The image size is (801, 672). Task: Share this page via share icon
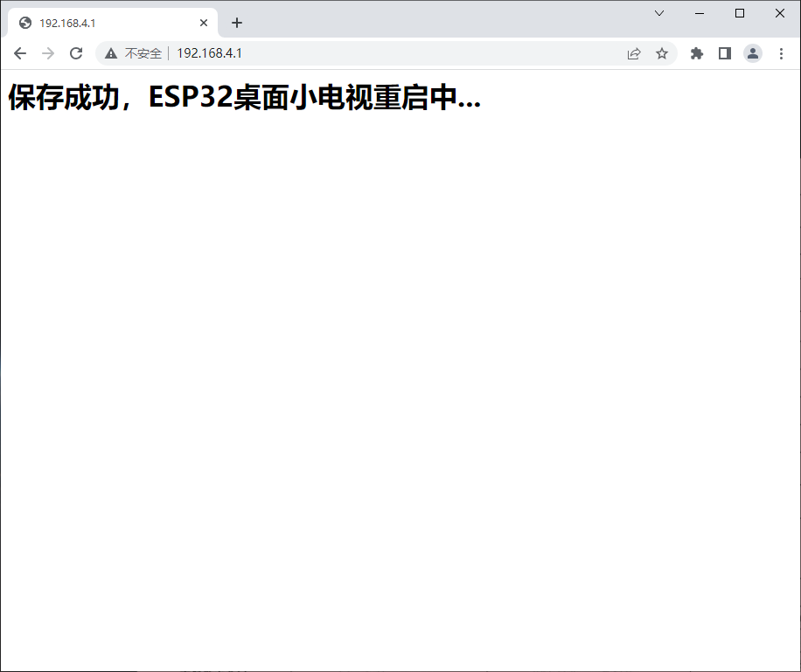point(634,53)
